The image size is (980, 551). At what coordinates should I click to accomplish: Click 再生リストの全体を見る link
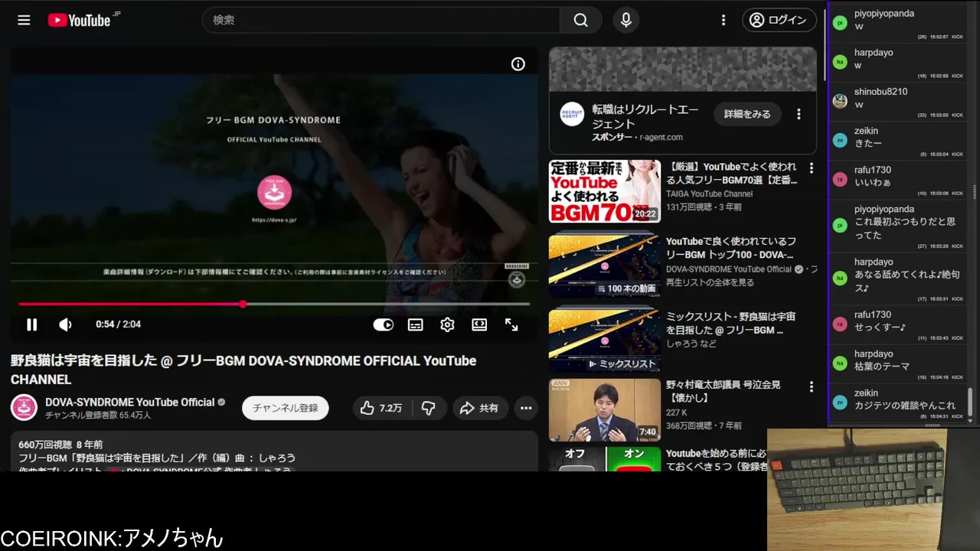coord(710,282)
